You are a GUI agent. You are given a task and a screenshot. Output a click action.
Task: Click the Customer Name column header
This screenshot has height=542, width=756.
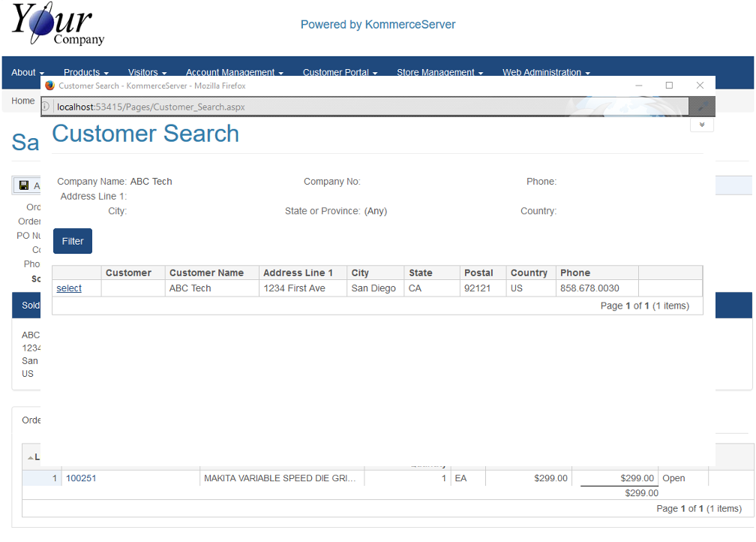point(206,273)
